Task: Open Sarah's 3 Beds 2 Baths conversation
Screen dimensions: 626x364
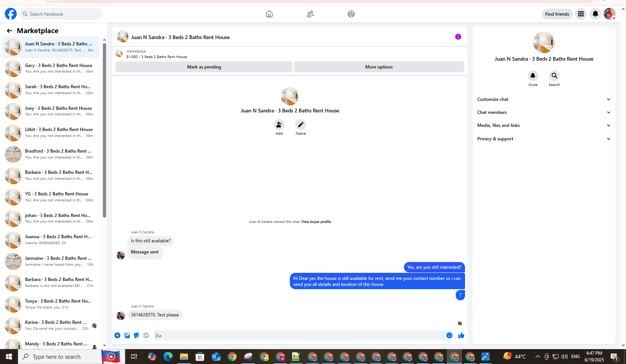Action: [51, 90]
